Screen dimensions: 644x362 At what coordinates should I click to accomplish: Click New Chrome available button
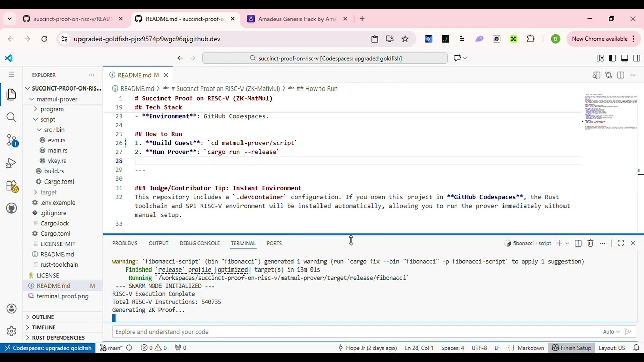pyautogui.click(x=602, y=39)
